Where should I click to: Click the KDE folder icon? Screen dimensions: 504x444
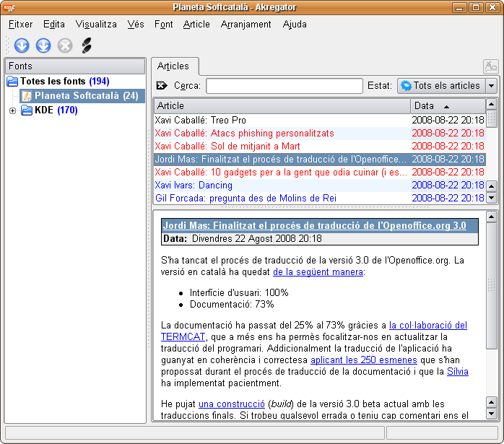pos(27,110)
